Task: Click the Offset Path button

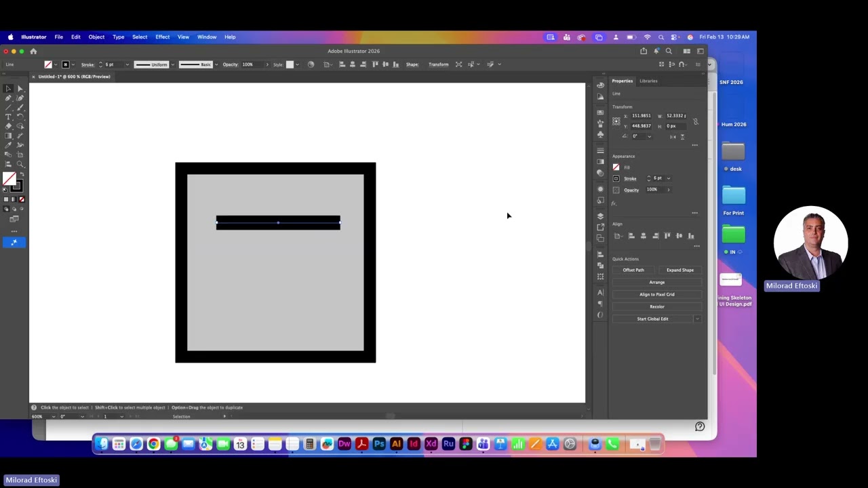Action: [633, 270]
